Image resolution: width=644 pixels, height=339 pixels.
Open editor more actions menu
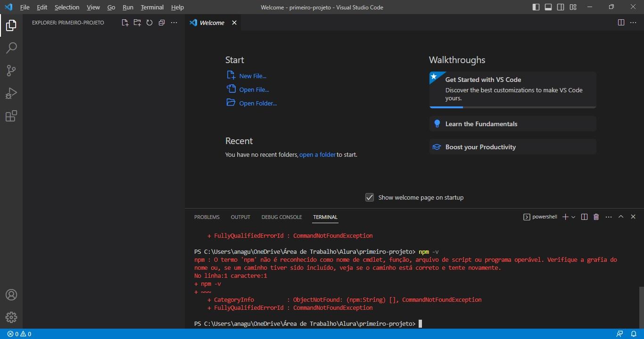[633, 23]
